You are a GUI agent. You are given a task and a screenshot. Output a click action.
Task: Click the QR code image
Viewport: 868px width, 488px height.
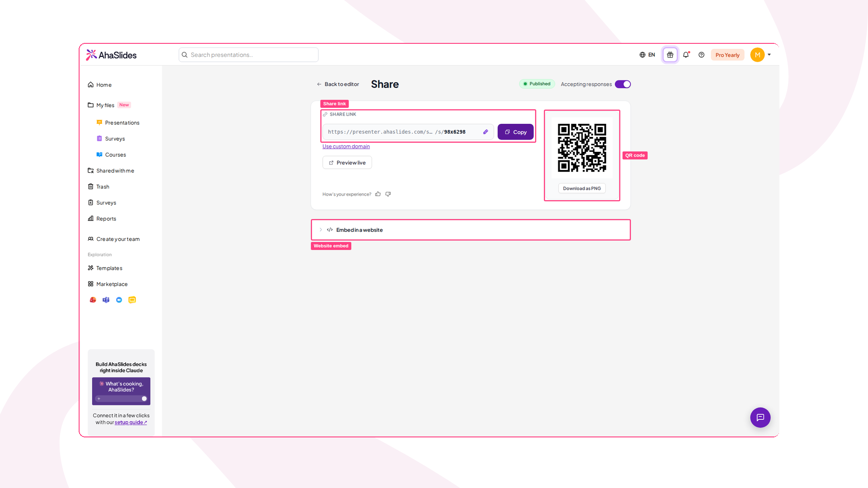(582, 148)
